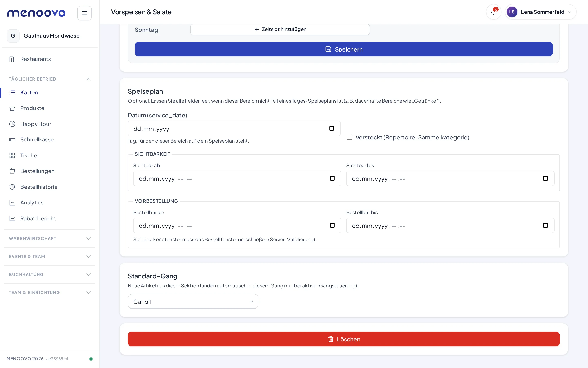This screenshot has width=588, height=368.
Task: Expand the Warenwirtschaft section
Action: [50, 239]
